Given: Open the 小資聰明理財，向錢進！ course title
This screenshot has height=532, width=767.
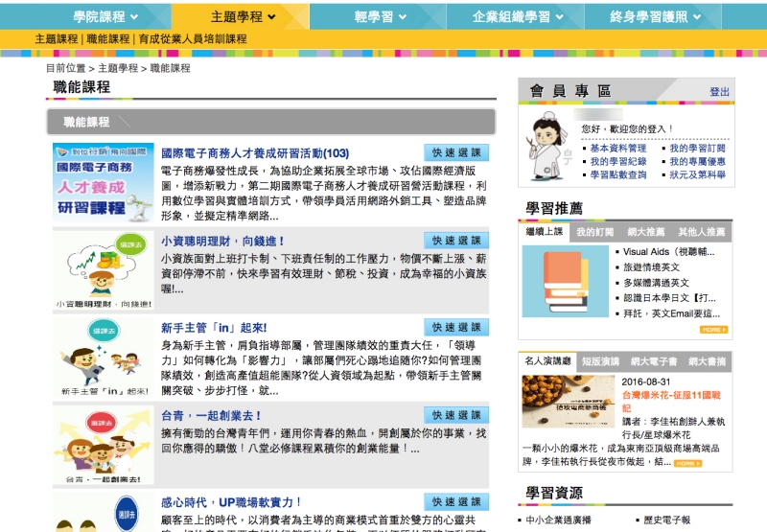Looking at the screenshot, I should 222,241.
